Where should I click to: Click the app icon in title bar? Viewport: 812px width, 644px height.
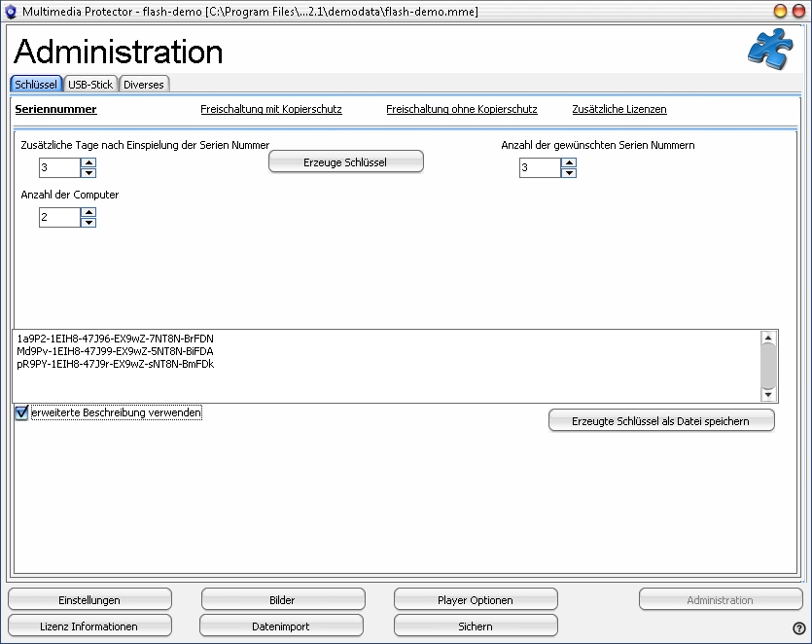pos(12,11)
